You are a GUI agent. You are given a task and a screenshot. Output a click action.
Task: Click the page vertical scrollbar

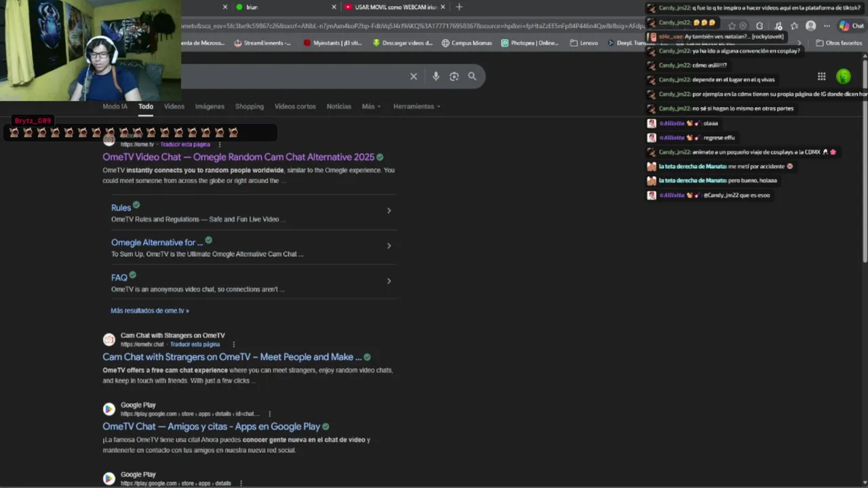(x=865, y=163)
